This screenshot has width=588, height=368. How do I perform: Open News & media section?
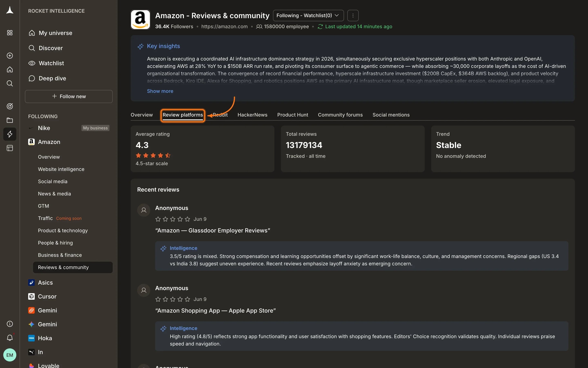click(55, 194)
